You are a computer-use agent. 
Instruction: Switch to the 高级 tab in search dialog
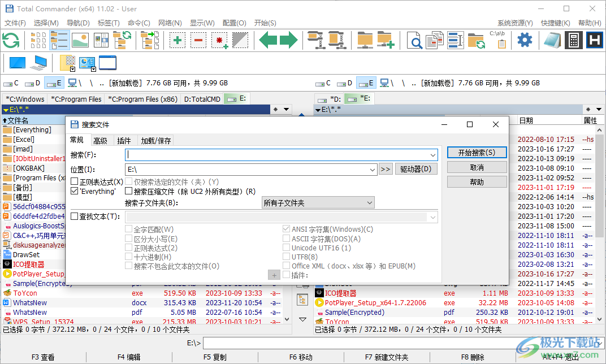(x=101, y=141)
